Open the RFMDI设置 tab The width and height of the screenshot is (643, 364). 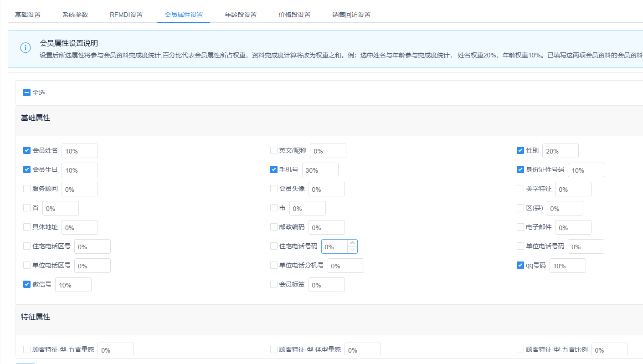[126, 15]
